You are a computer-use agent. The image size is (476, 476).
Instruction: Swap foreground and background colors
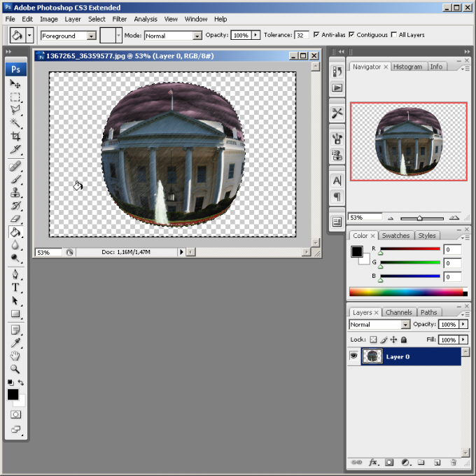[x=20, y=382]
